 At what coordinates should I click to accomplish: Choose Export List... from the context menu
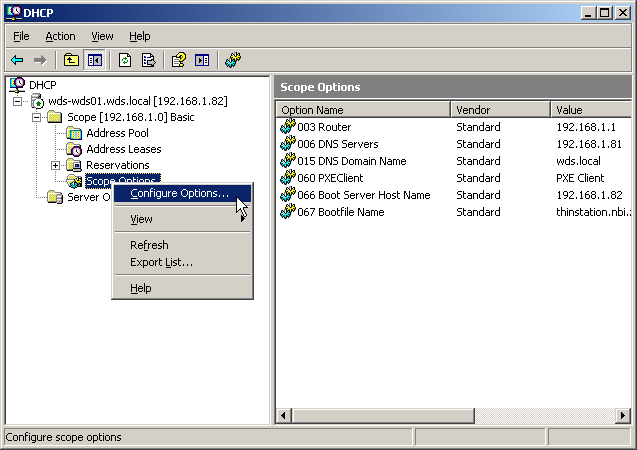(182, 262)
